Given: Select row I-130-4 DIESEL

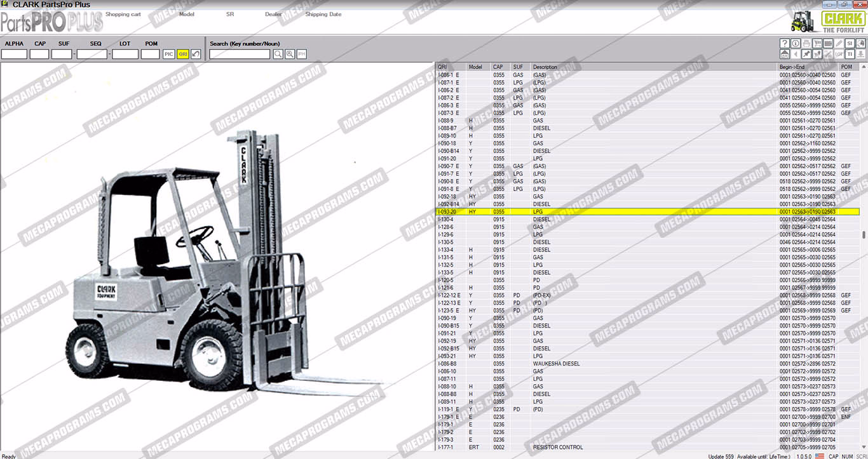Looking at the screenshot, I should pos(648,219).
